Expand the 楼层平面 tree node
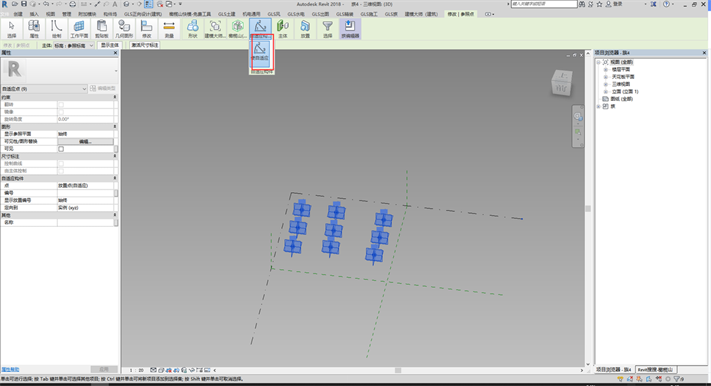This screenshot has width=711, height=386. click(x=606, y=69)
